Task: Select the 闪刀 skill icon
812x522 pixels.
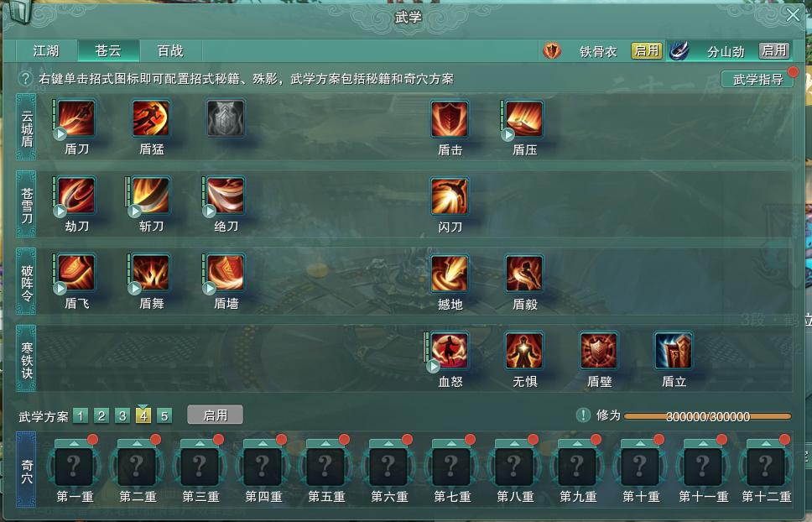Action: point(450,196)
